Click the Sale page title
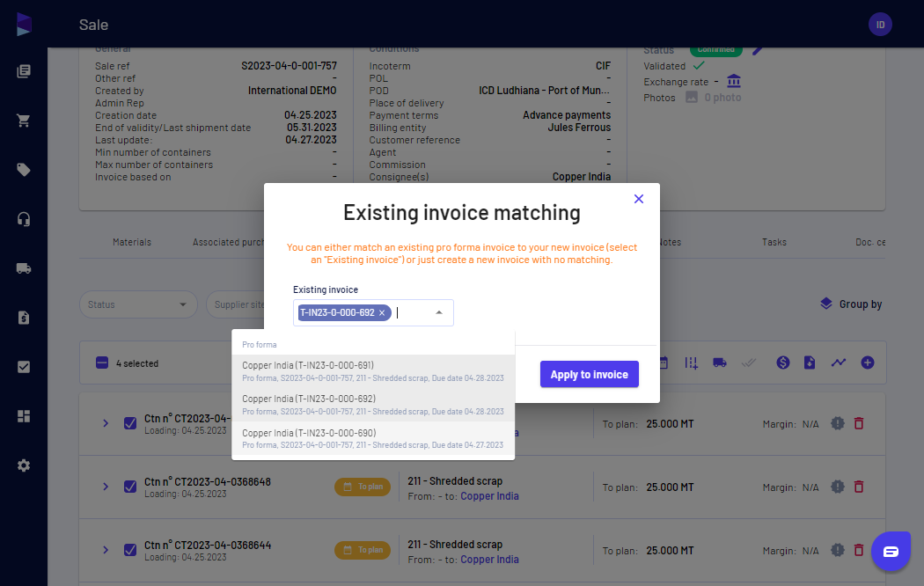This screenshot has height=586, width=924. [x=93, y=25]
